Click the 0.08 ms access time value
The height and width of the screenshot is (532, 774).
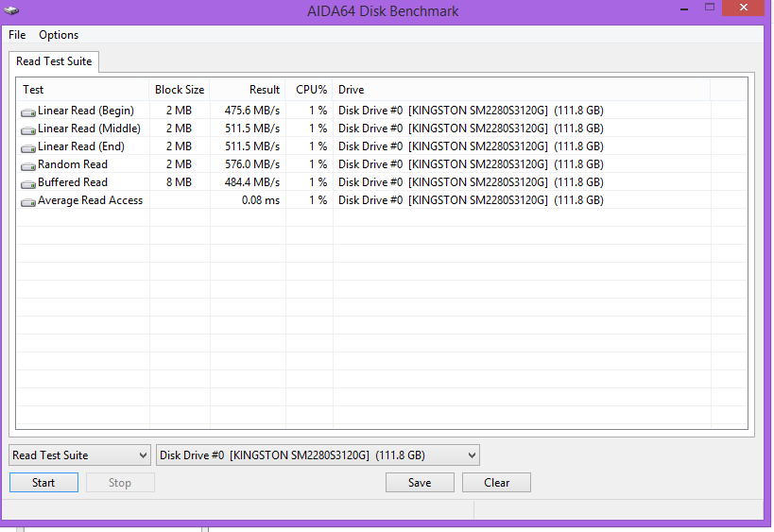261,200
